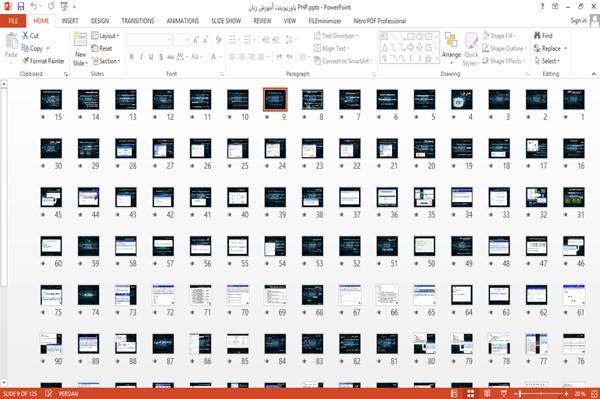Fit slide to current window icon
This screenshot has width=600, height=399.
tap(594, 393)
